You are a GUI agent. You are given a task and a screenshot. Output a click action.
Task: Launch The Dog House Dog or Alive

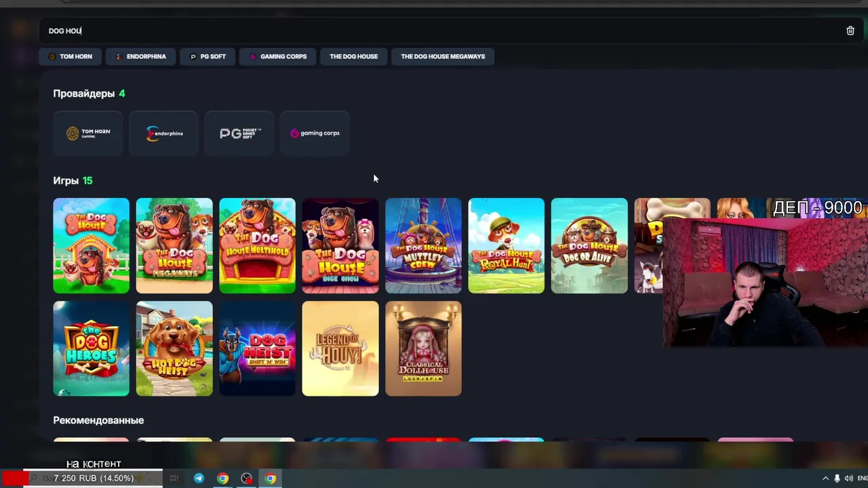coord(589,245)
